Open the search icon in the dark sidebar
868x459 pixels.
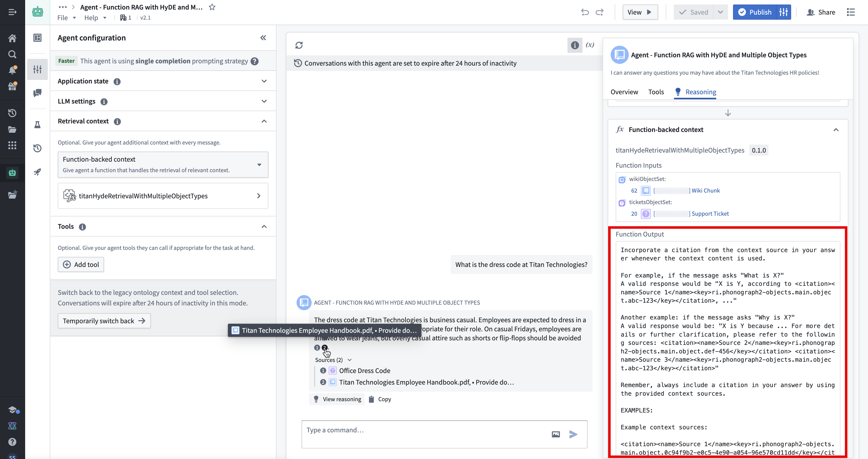[x=12, y=54]
